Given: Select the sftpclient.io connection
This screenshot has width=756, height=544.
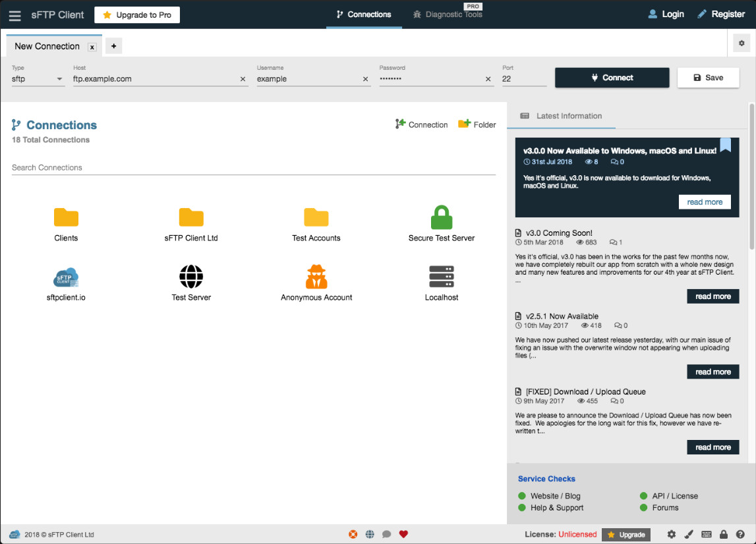Looking at the screenshot, I should pos(66,285).
